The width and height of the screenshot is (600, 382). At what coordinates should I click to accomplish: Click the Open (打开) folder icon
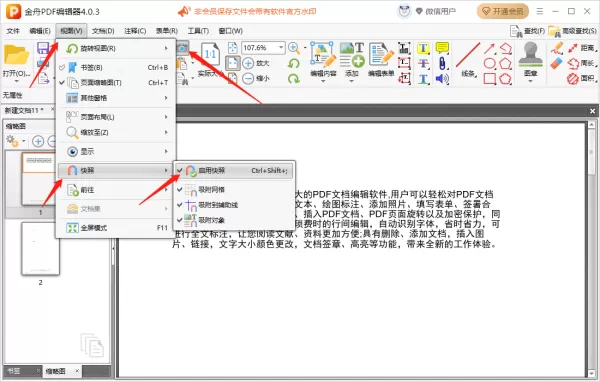(x=16, y=56)
